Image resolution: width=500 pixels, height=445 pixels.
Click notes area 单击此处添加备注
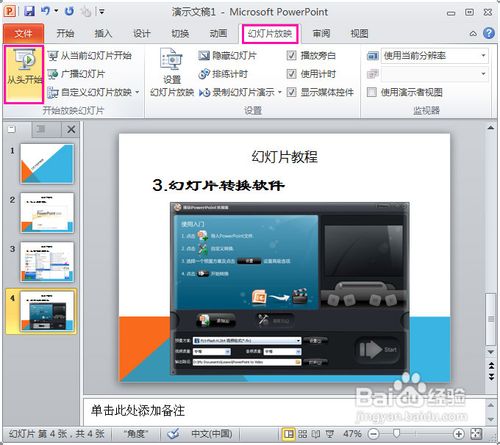coord(138,411)
